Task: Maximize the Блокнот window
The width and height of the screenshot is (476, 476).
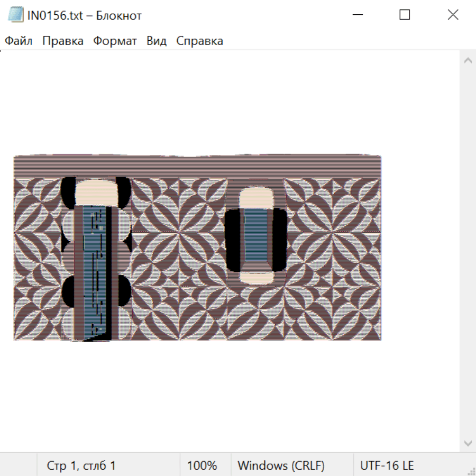Action: click(405, 15)
